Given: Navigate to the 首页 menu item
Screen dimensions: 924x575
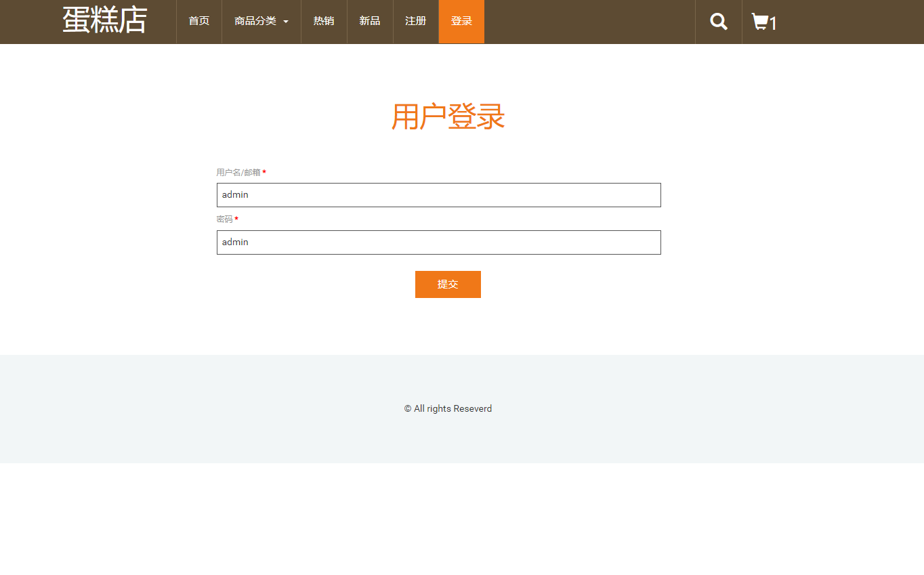Looking at the screenshot, I should (x=198, y=21).
